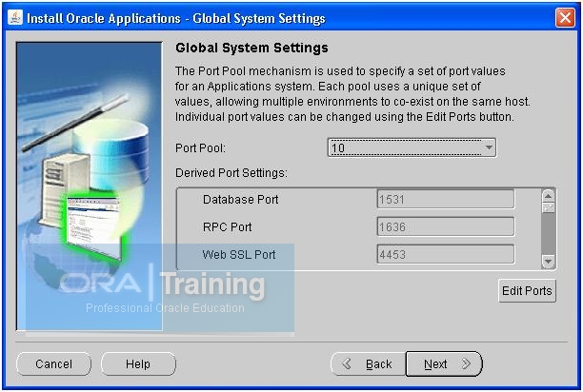
Task: Click the Global System Settings heading
Action: pyautogui.click(x=251, y=48)
